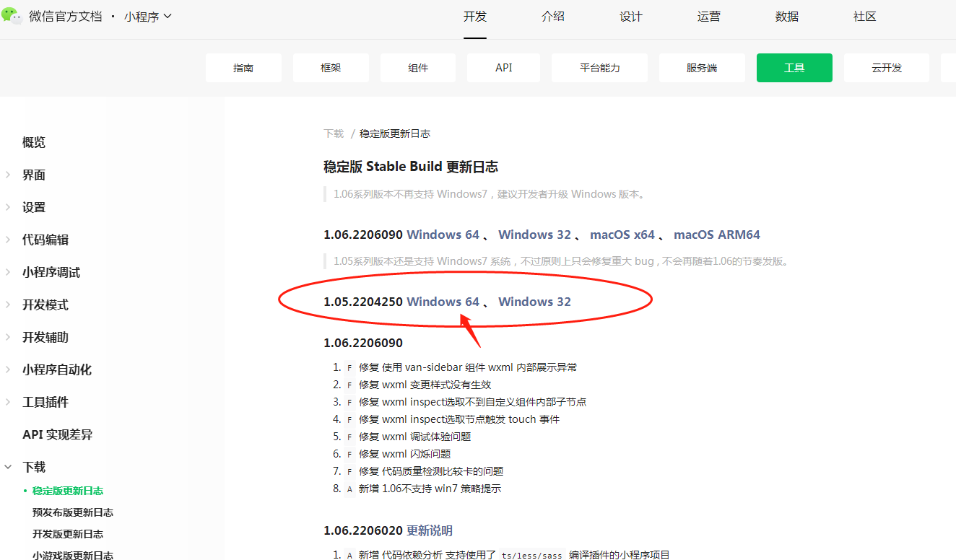The width and height of the screenshot is (956, 560).
Task: Switch to the 开发 top tab
Action: [475, 17]
